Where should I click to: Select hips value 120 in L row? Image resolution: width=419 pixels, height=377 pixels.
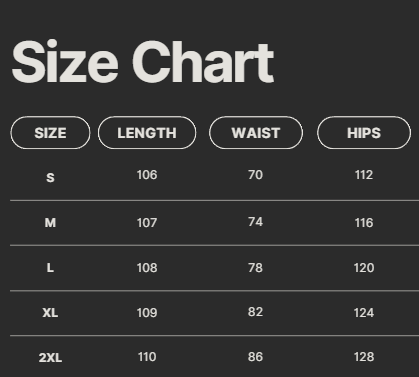(364, 267)
